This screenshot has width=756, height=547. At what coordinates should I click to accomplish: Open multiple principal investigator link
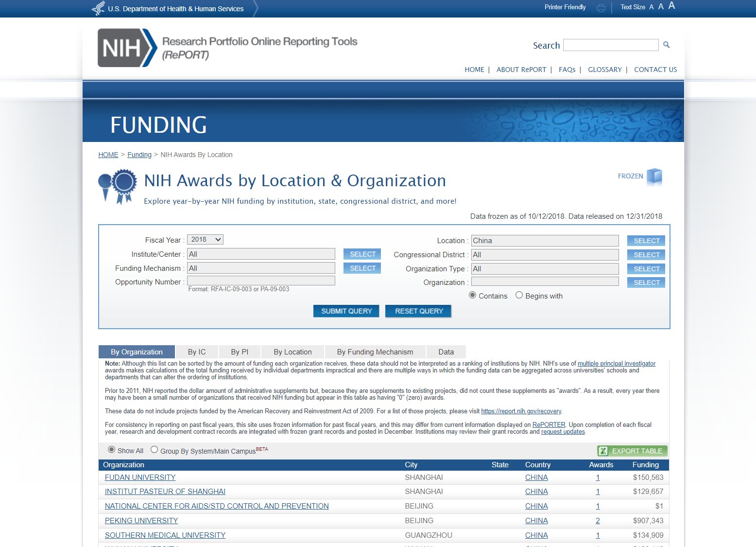[x=617, y=364]
